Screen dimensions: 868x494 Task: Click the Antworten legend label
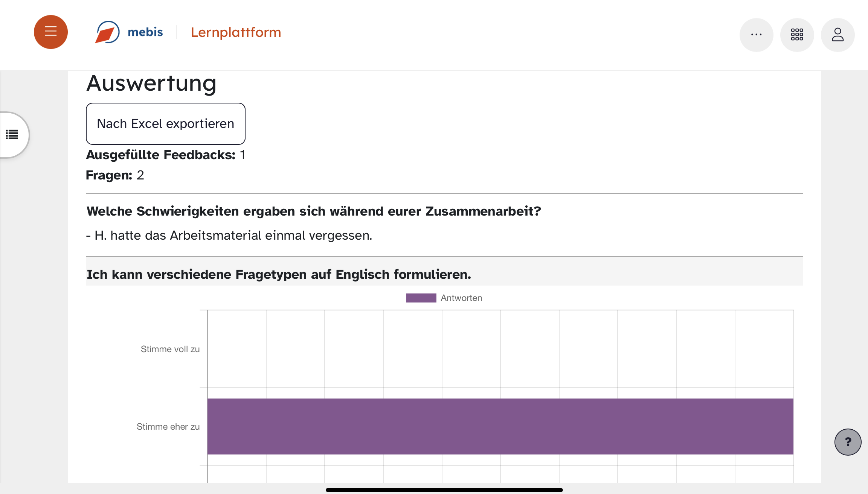coord(461,298)
